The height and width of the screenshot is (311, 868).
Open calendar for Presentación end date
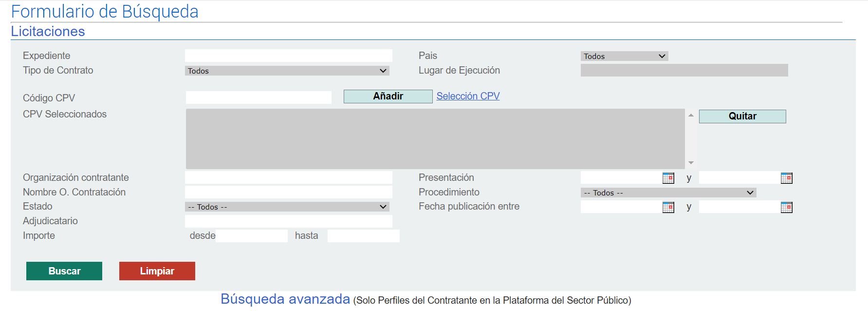tap(786, 178)
